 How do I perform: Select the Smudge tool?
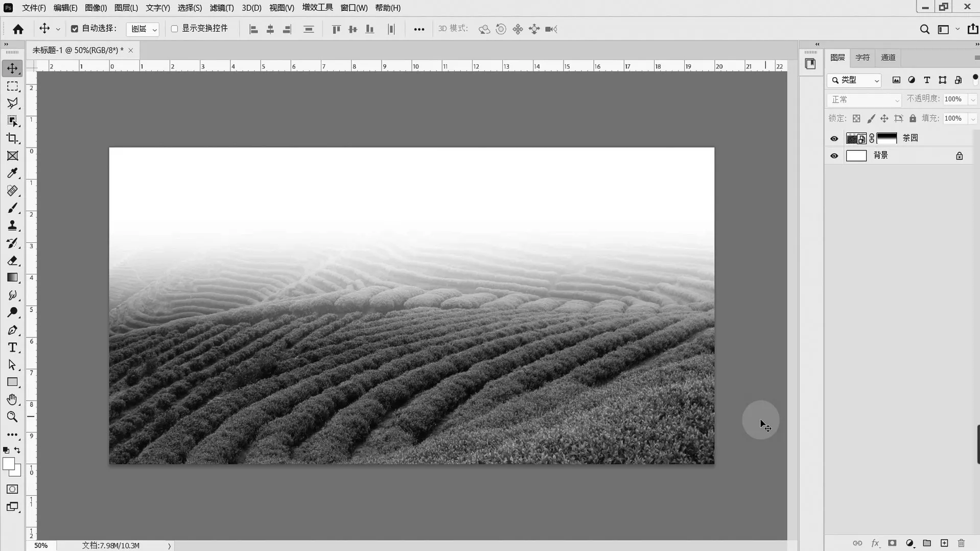click(12, 295)
